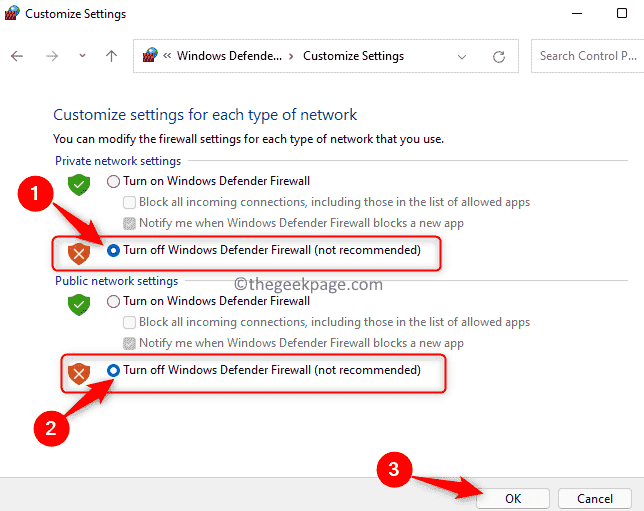The image size is (644, 511).
Task: Click the Back navigation arrow
Action: (17, 56)
